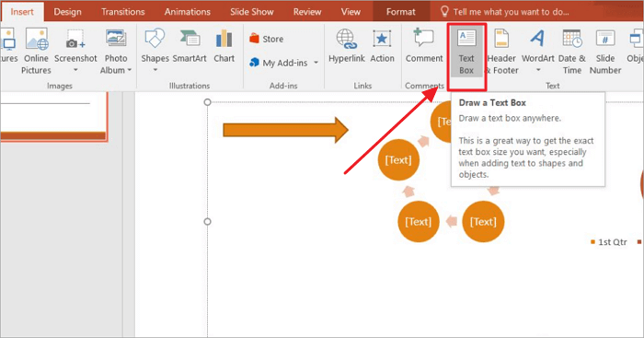Expand the My Add-ins dropdown arrow
644x338 pixels.
[x=316, y=63]
